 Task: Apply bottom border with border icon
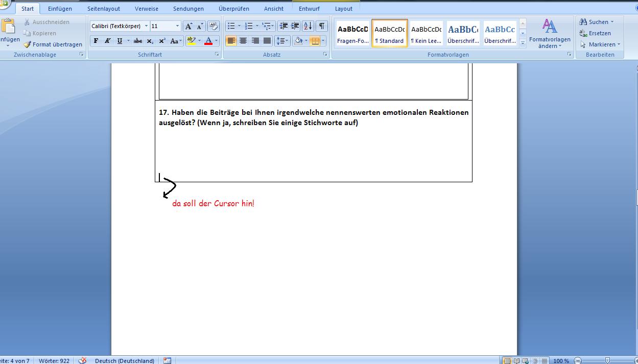(x=315, y=41)
